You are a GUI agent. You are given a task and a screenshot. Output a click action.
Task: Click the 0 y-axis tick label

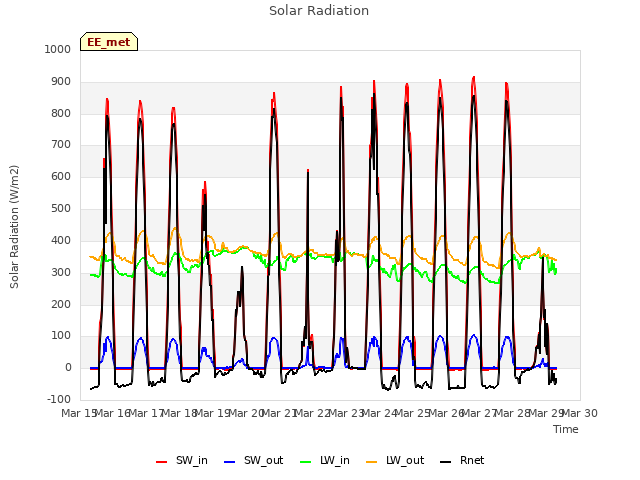[x=68, y=367]
